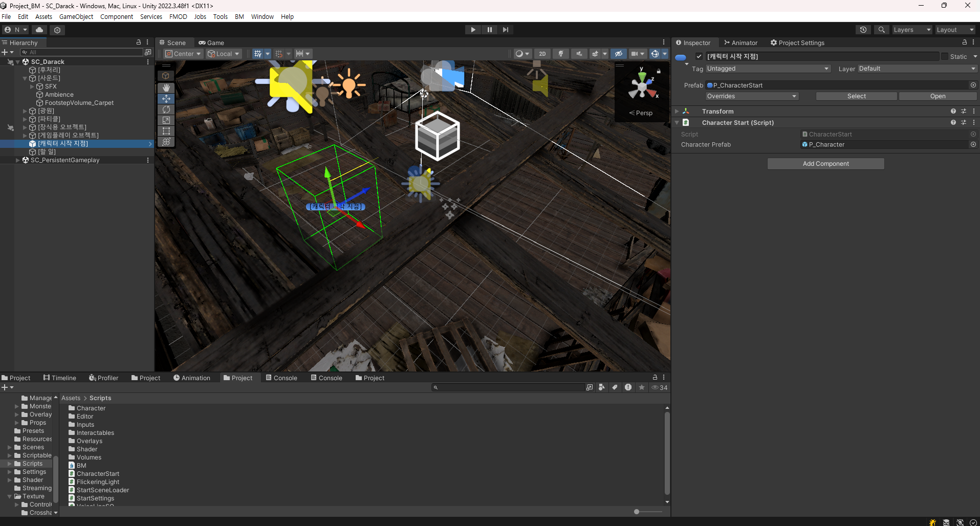980x526 pixels.
Task: Select the Hand view tool
Action: coord(166,87)
